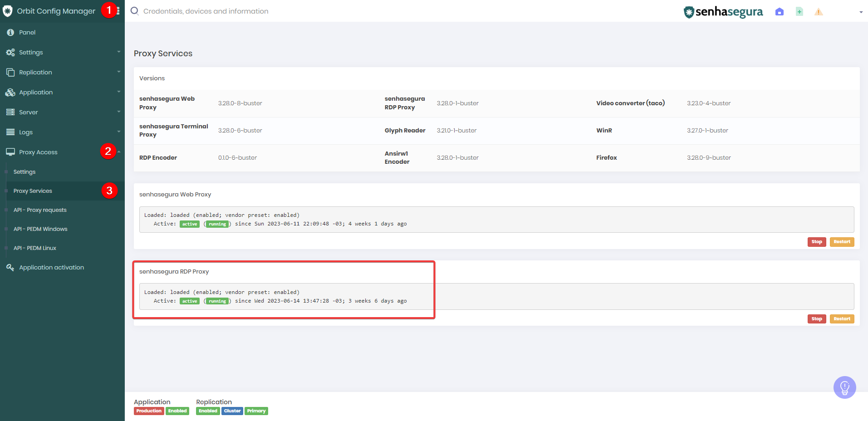Open the orange warning alert icon
The image size is (868, 421).
tap(819, 12)
